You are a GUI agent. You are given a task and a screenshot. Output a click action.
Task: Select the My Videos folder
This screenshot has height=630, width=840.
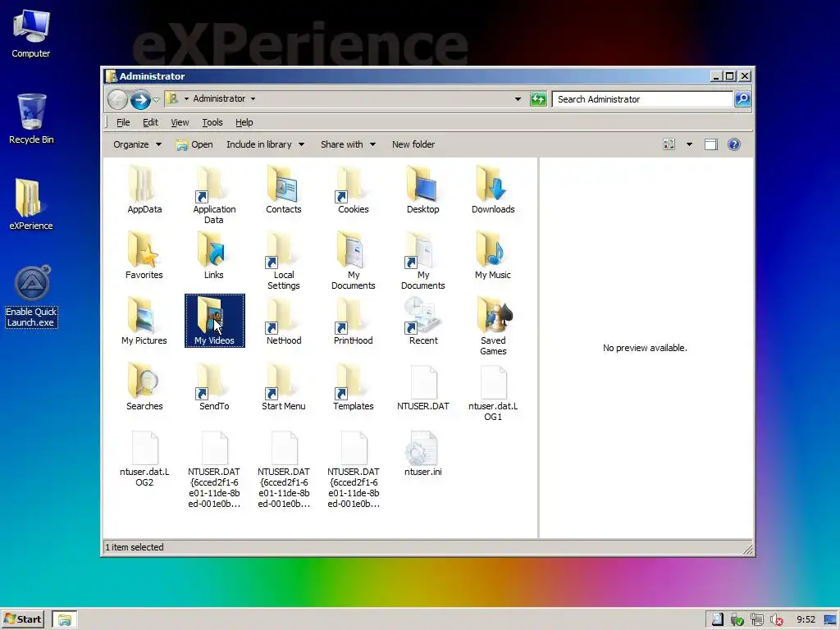(214, 321)
